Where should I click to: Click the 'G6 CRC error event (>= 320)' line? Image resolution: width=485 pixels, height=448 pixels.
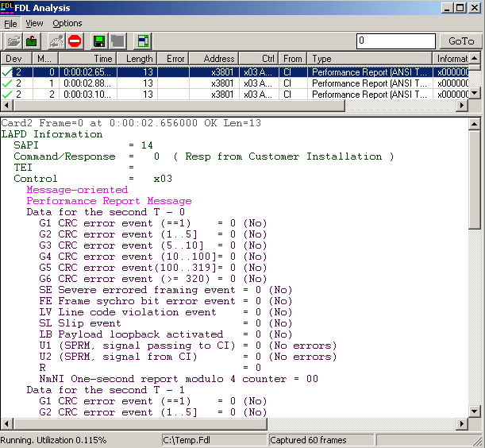tap(152, 279)
